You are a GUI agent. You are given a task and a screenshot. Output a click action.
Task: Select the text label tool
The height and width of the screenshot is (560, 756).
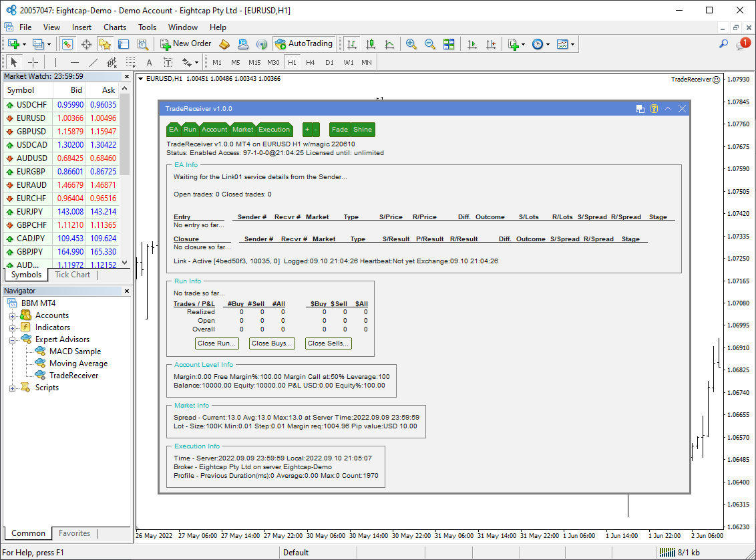coord(168,62)
